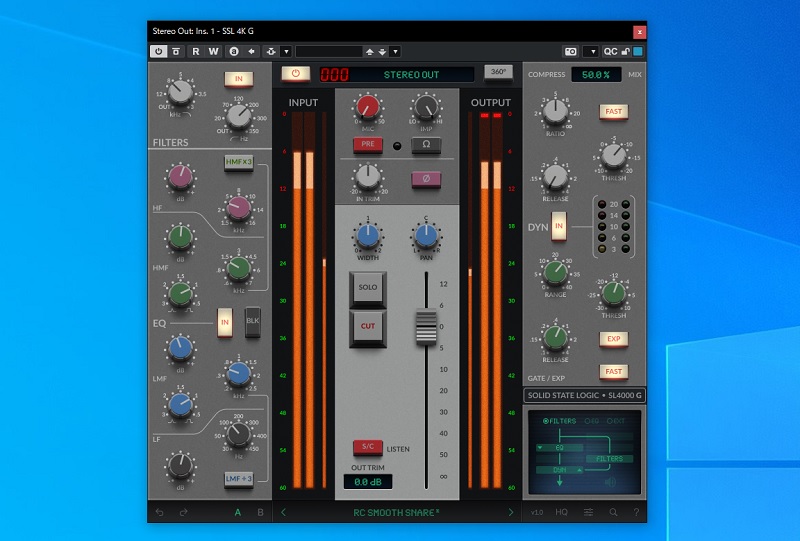Click the redo arrow in footer

[183, 512]
